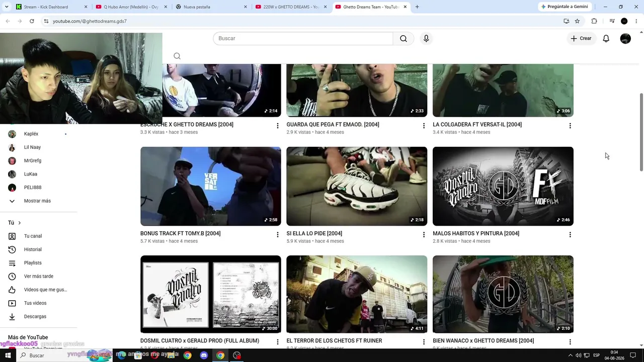
Task: View site information icon beside the URL
Action: tap(46, 21)
